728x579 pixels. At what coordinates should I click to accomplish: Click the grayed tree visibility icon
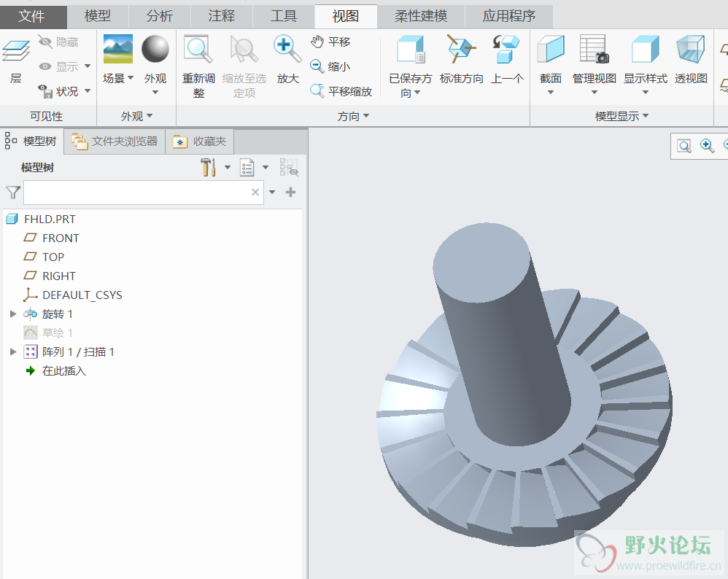click(288, 167)
